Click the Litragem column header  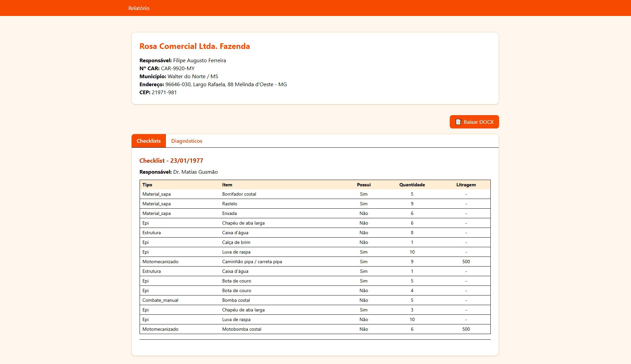click(466, 185)
